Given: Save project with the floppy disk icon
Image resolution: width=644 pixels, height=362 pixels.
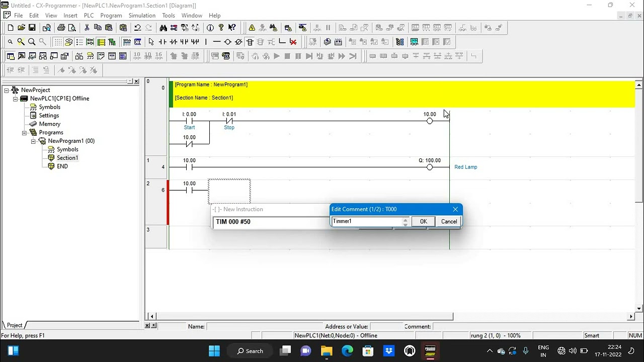Looking at the screenshot, I should [x=32, y=28].
